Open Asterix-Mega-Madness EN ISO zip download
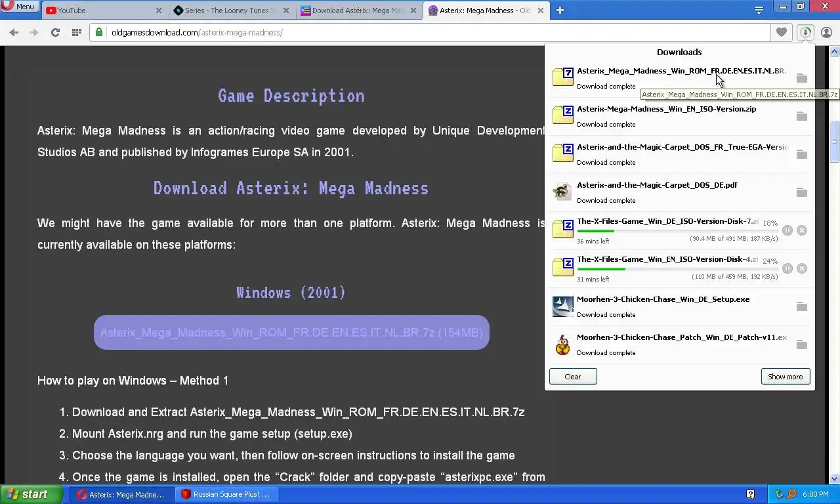840x504 pixels. (679, 116)
